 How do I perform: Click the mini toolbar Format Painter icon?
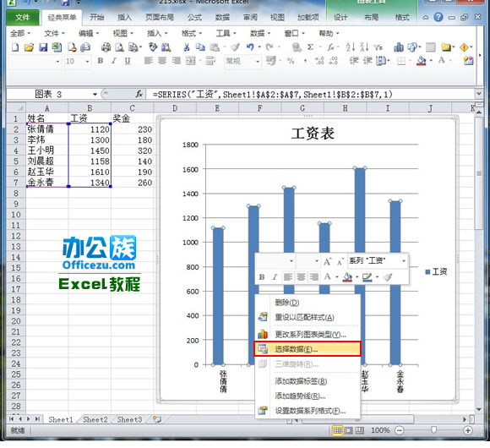tap(388, 277)
